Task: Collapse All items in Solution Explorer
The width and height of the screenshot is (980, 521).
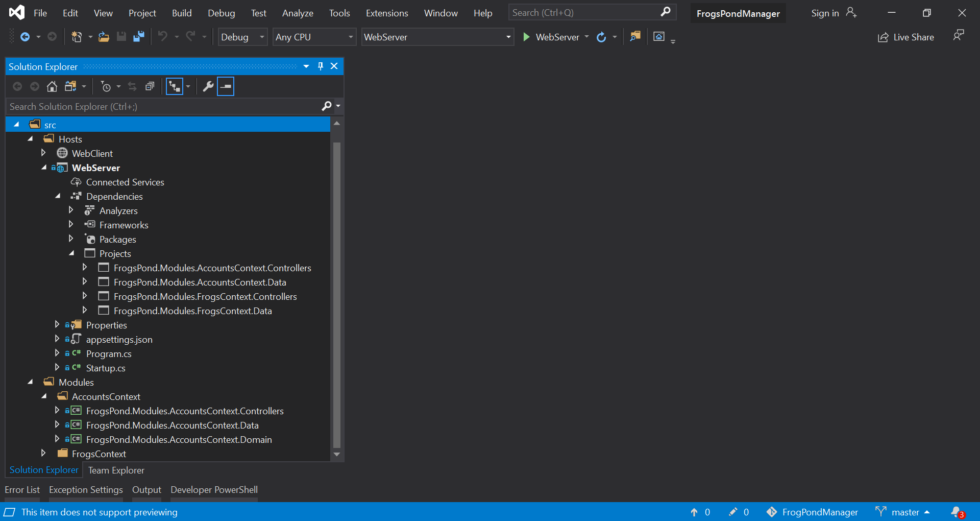Action: pyautogui.click(x=150, y=86)
